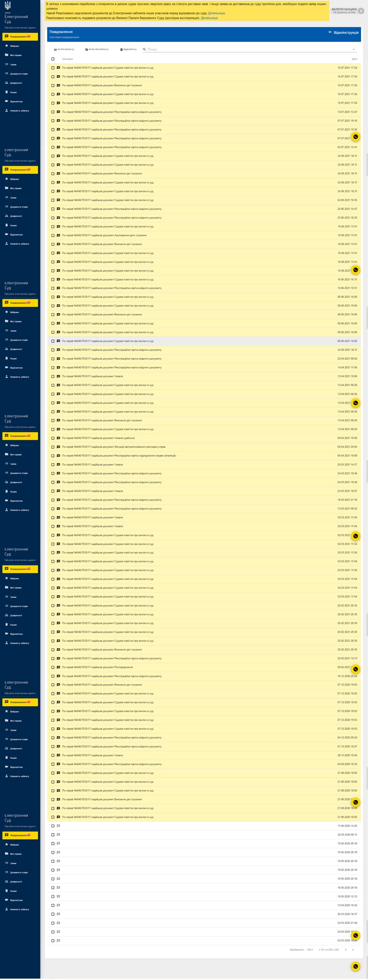The image size is (368, 980).
Task: Tick checkbox of the 18.03.2021 21:18 message
Action: tap(53, 499)
